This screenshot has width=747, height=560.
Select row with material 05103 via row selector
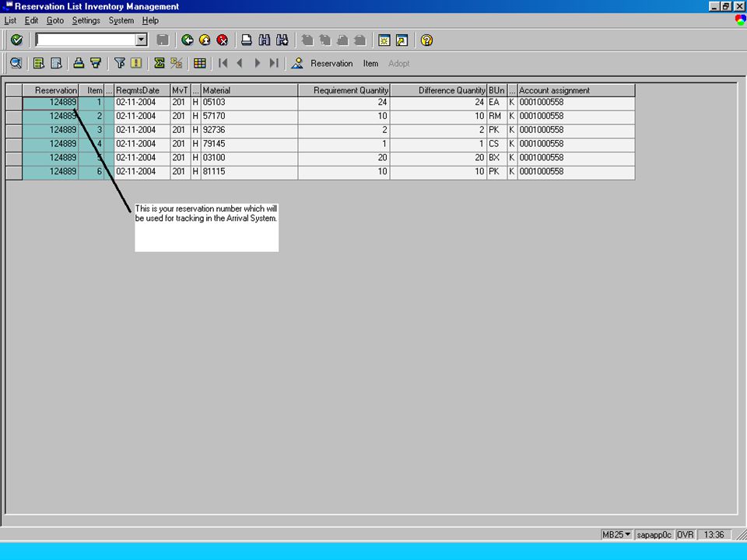14,103
